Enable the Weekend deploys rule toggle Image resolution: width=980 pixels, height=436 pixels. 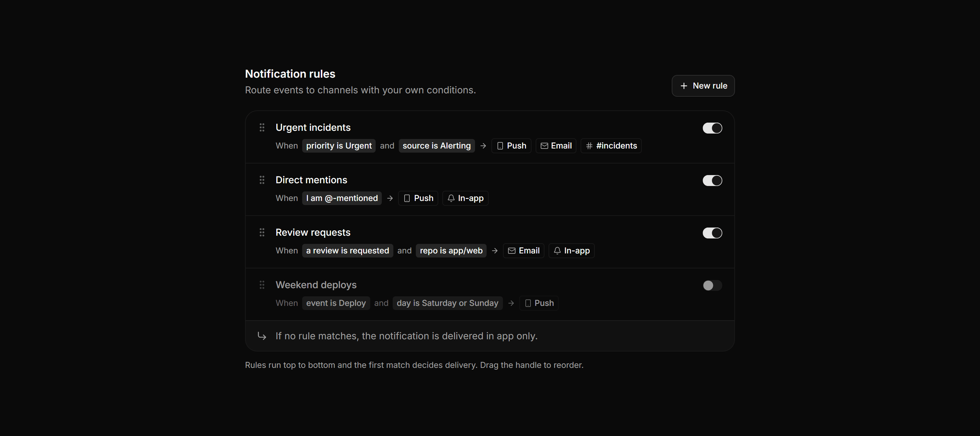pyautogui.click(x=712, y=285)
